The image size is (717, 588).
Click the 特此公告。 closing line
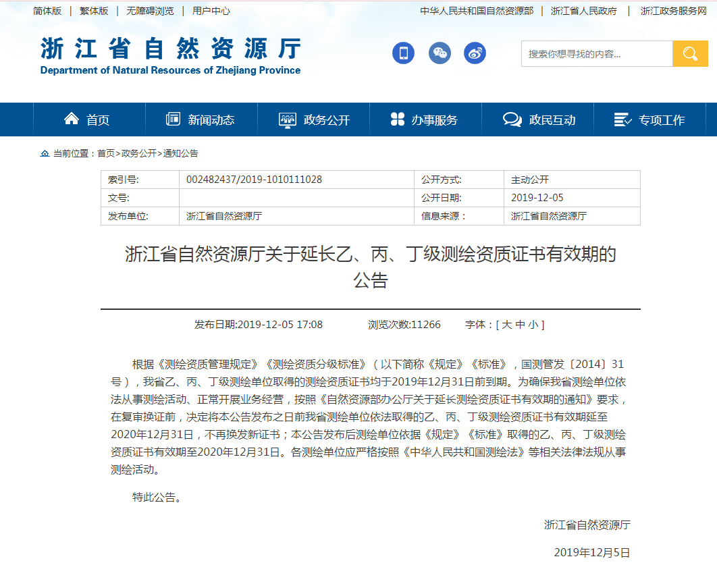[158, 497]
